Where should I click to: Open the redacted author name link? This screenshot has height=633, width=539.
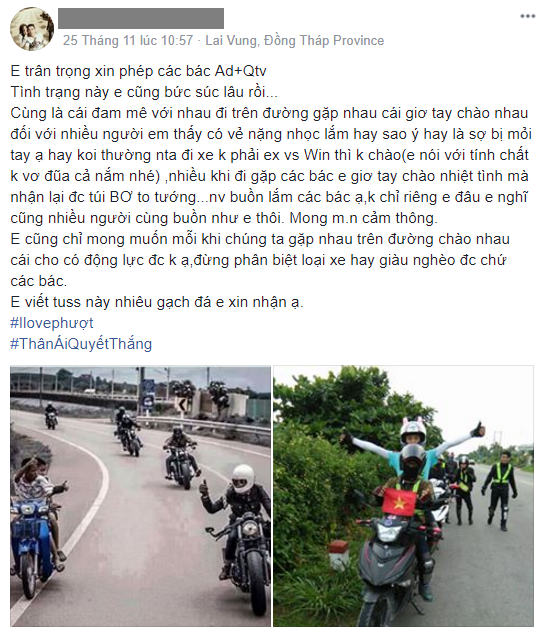coord(141,18)
